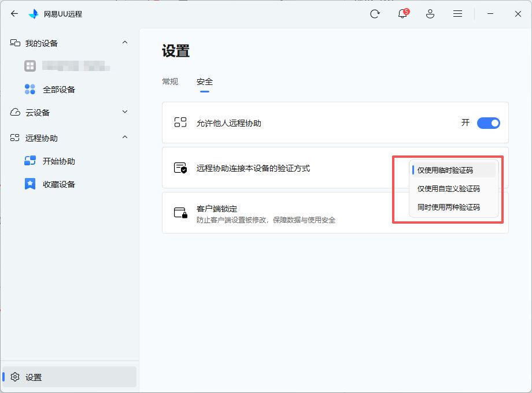Toggle 允许他人远程协助 switch off
The image size is (532, 393).
[x=488, y=123]
